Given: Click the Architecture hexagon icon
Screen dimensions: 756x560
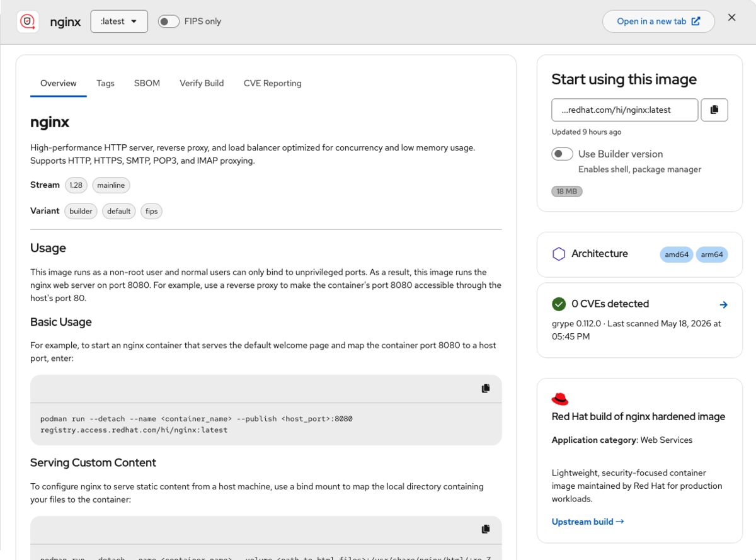Looking at the screenshot, I should pyautogui.click(x=558, y=254).
